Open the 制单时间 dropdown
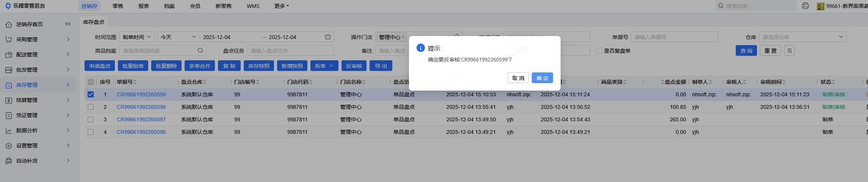The image size is (868, 182). pos(137,37)
